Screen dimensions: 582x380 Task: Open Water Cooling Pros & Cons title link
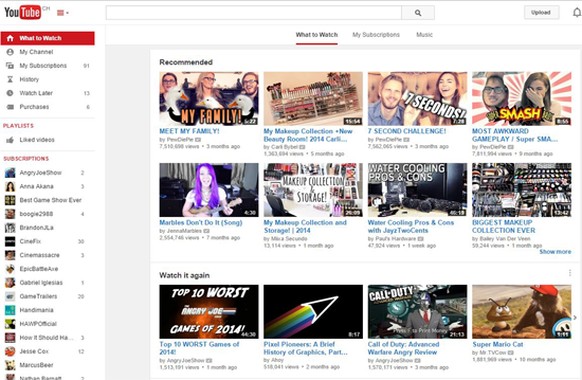411,226
